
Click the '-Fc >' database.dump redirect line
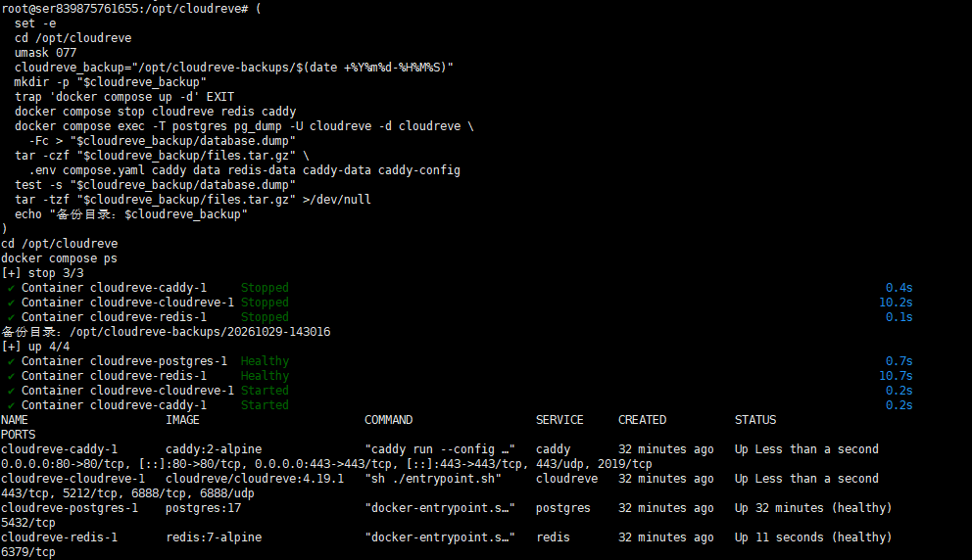tap(163, 141)
